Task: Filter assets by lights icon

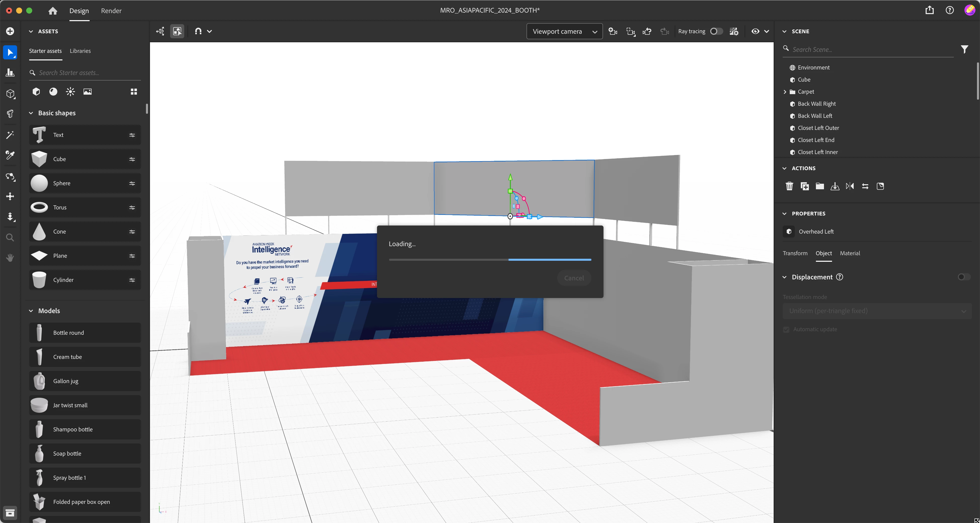Action: pos(70,91)
